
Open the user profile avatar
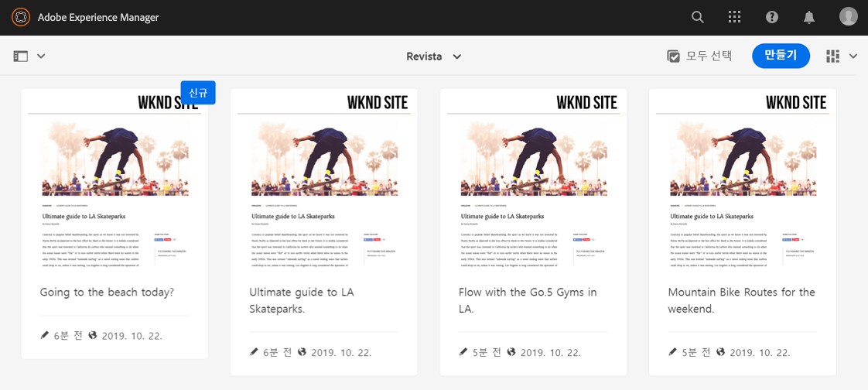(848, 16)
